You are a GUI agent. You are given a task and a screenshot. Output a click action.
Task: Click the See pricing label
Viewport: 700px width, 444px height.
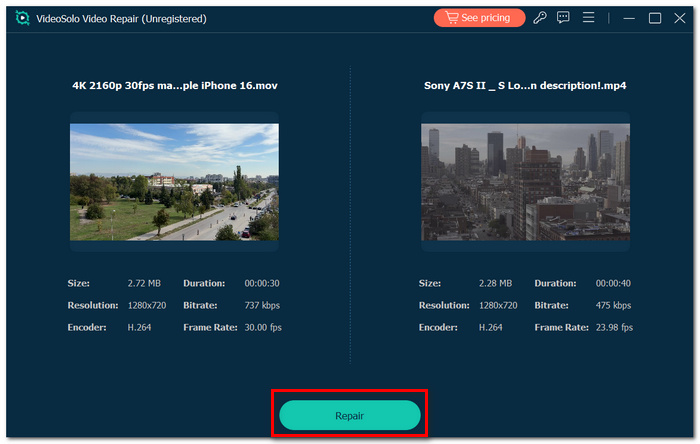coord(485,18)
